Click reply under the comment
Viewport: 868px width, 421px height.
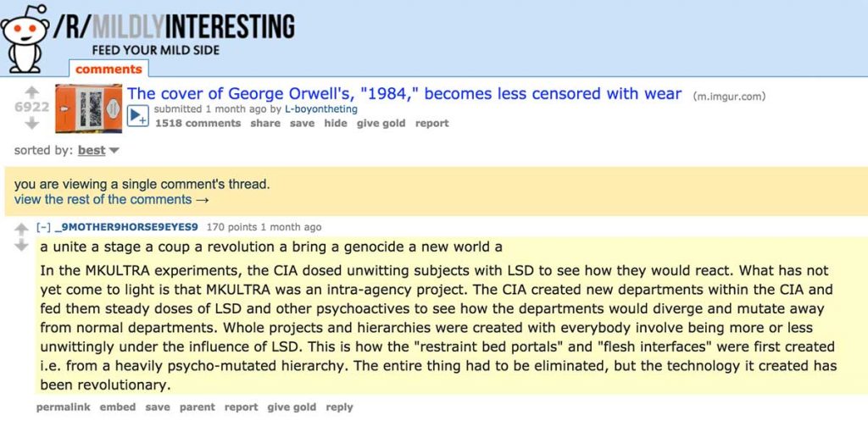click(x=339, y=407)
